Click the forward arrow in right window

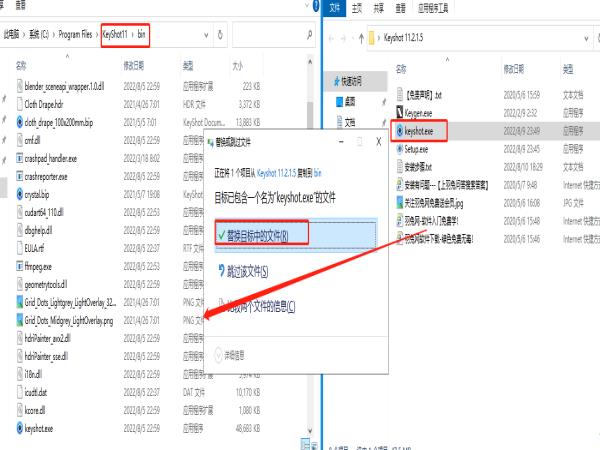click(343, 38)
